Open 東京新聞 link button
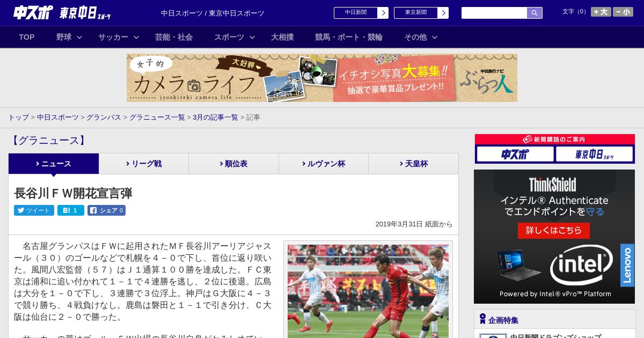 tap(416, 13)
